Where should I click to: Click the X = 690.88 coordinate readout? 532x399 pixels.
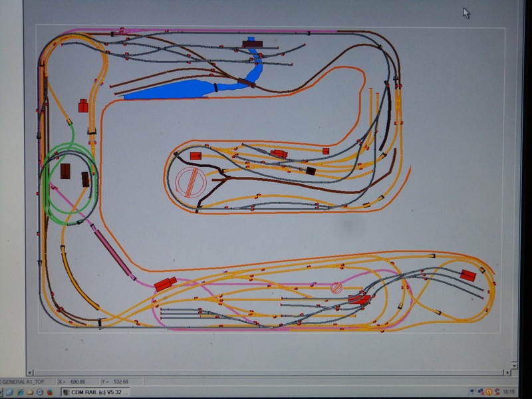pyautogui.click(x=78, y=382)
